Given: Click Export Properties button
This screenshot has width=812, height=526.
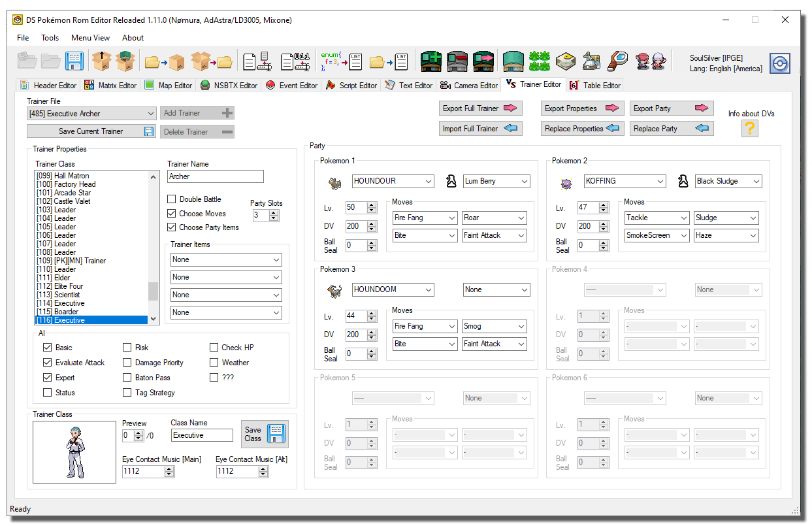Looking at the screenshot, I should (582, 108).
